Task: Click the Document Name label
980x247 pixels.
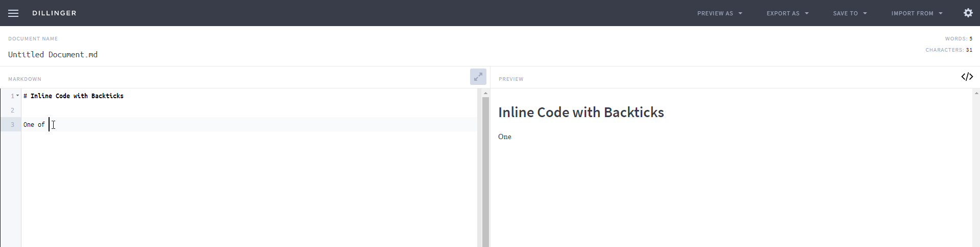Action: tap(33, 39)
